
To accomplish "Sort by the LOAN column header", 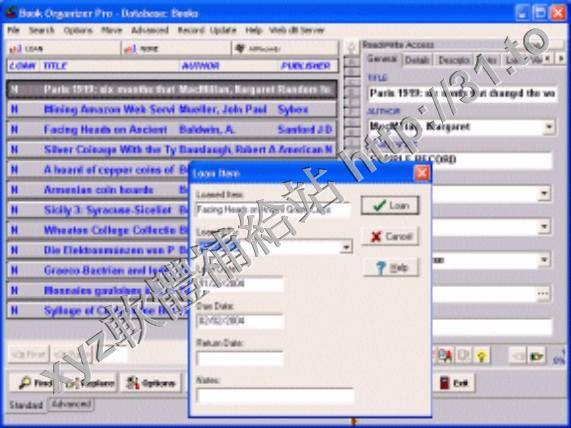I will (23, 66).
